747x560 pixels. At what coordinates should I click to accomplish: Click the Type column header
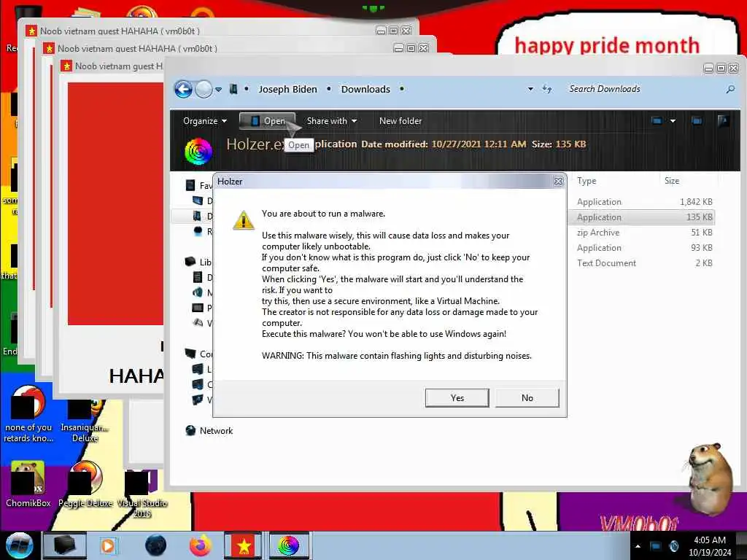pyautogui.click(x=587, y=181)
